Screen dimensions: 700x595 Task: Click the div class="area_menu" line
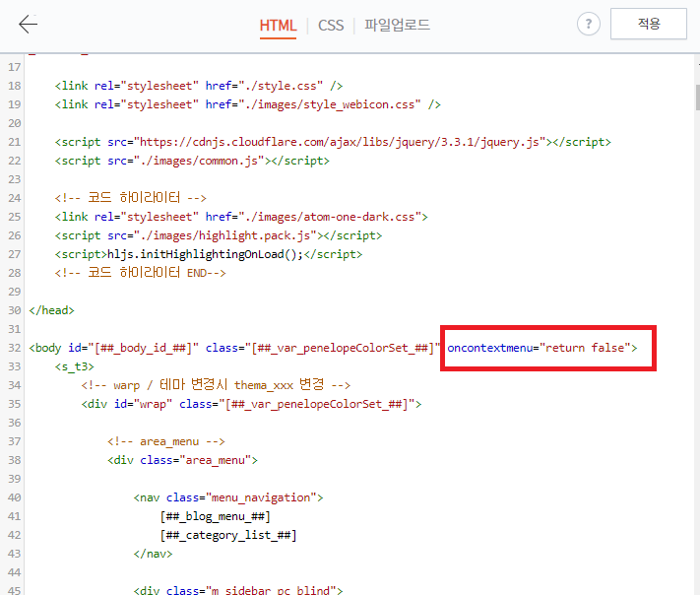tap(182, 461)
